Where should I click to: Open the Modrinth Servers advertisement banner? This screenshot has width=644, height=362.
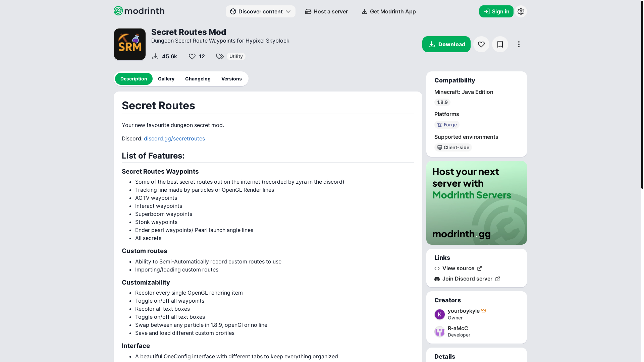click(476, 203)
